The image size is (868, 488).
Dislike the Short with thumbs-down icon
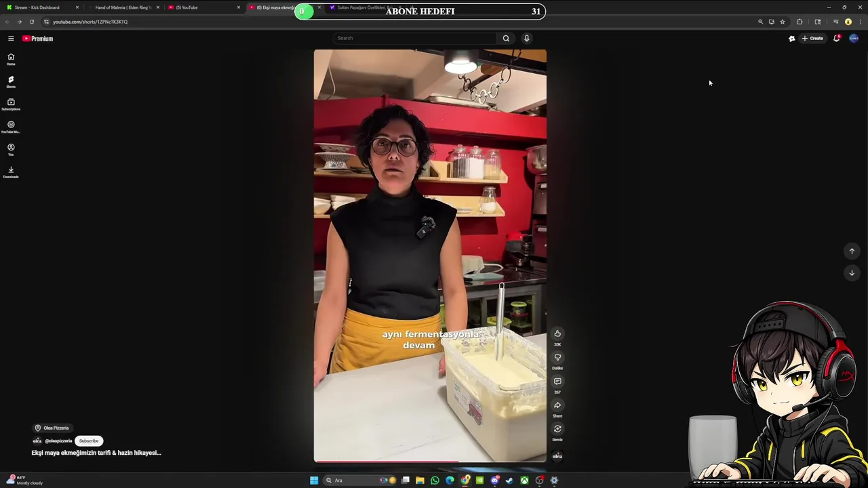pos(557,357)
